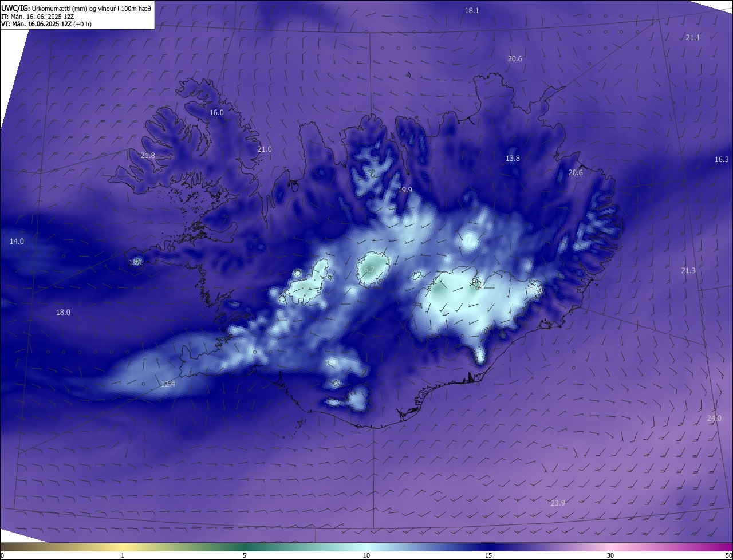Viewport: 733px width, 560px height.
Task: Click the 21.8 value label
Action: (148, 156)
